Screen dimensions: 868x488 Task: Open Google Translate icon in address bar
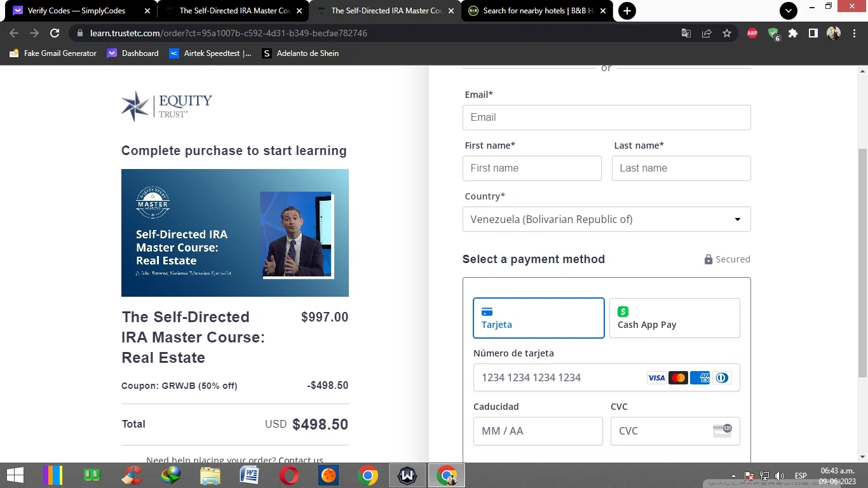(686, 33)
